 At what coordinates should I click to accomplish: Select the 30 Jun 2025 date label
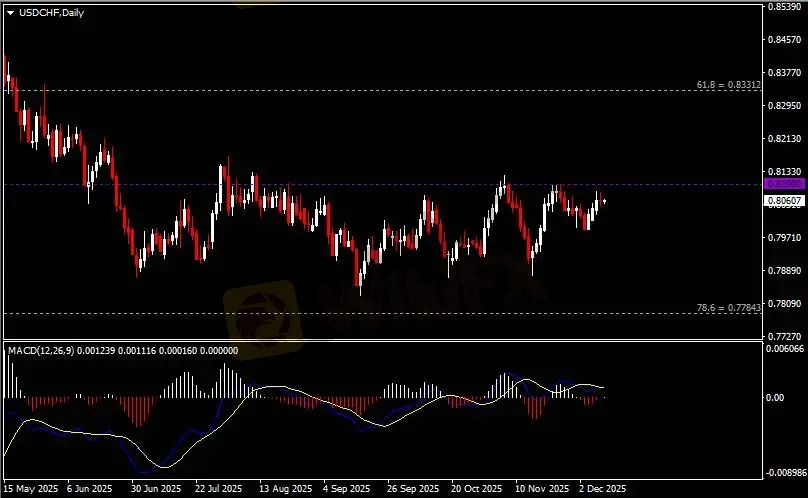point(155,490)
